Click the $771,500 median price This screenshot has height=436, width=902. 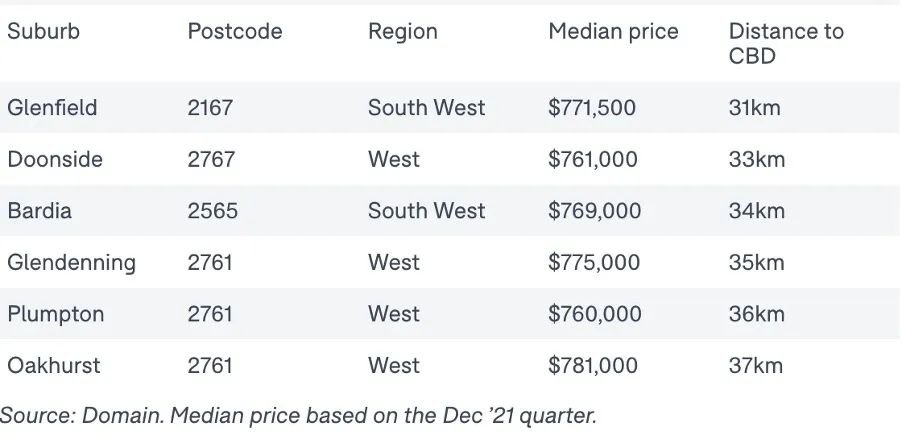click(x=592, y=108)
